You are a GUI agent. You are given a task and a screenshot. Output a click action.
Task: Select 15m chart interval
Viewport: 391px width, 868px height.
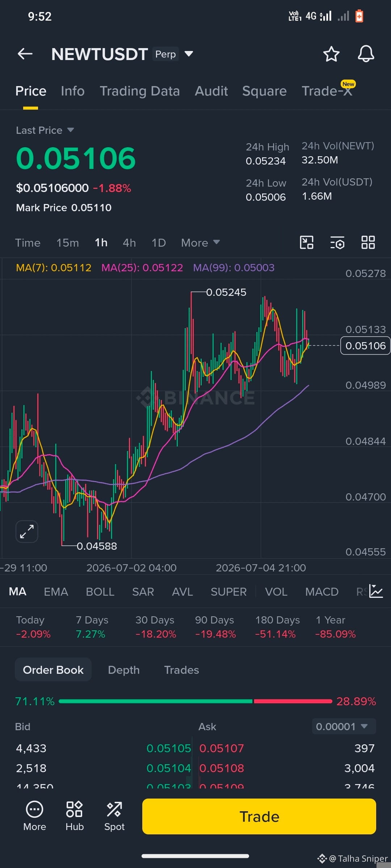coord(68,243)
